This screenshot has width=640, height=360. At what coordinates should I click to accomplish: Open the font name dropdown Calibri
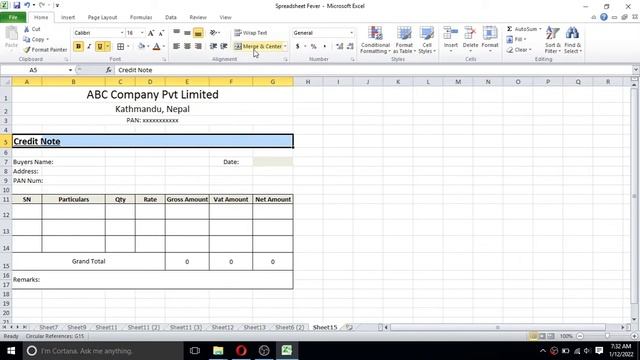click(x=122, y=33)
